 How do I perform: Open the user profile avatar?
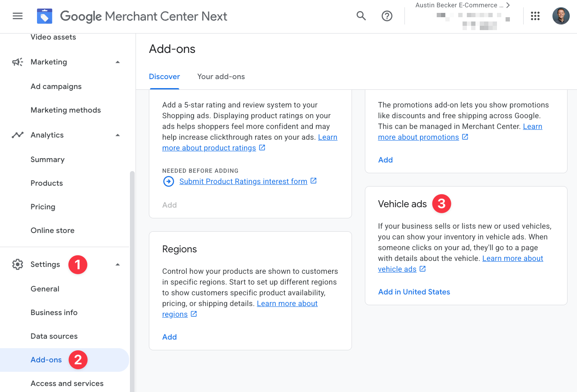[561, 16]
